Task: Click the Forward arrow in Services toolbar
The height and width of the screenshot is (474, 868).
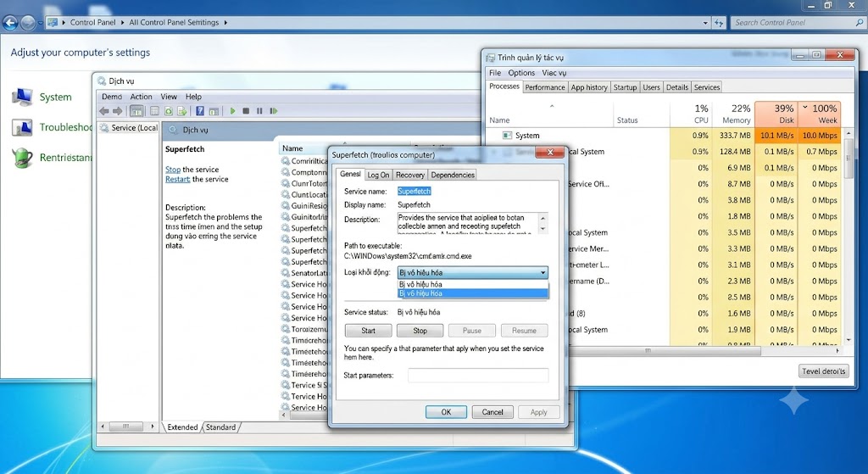Action: click(117, 111)
